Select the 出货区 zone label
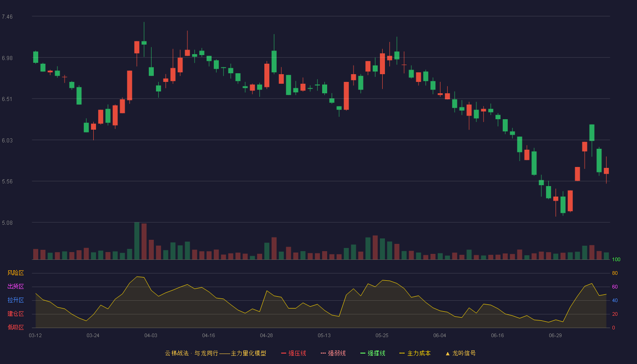The image size is (637, 364). click(x=15, y=287)
